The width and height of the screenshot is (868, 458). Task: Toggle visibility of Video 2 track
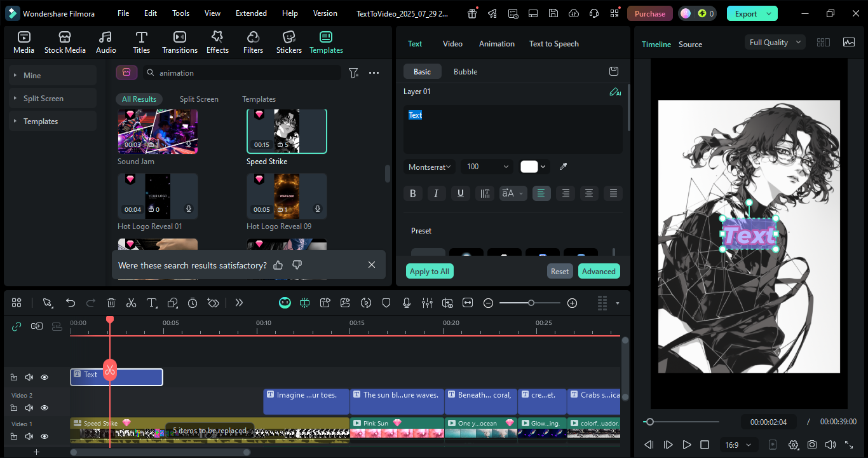44,408
